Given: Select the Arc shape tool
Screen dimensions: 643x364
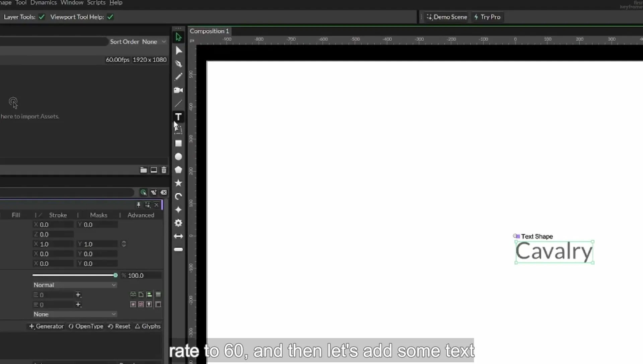Looking at the screenshot, I should click(178, 196).
